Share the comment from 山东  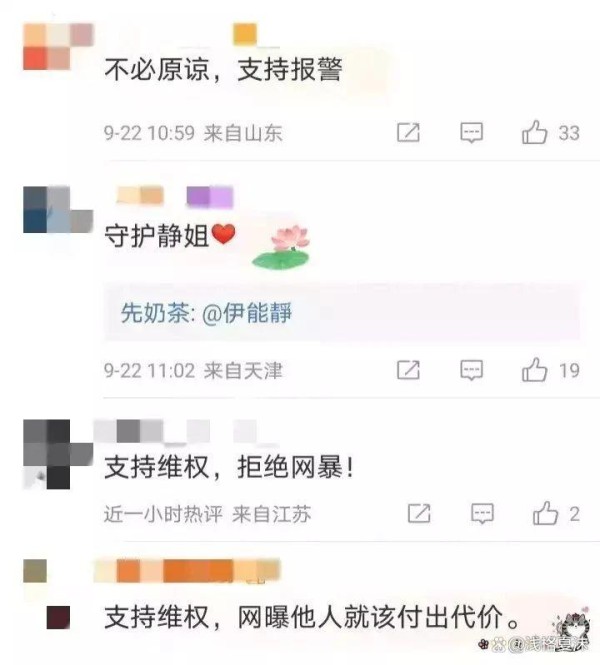pos(408,133)
